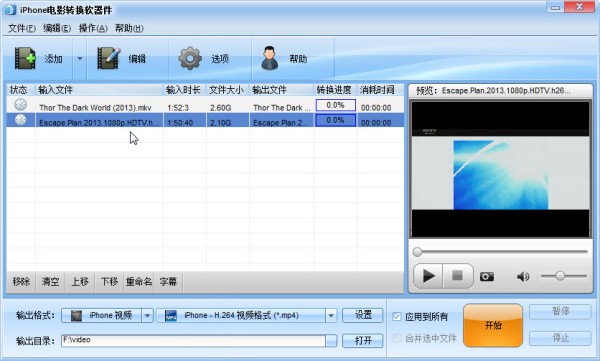Viewport: 600px width, 361px height.
Task: Click the Add file (添加) film icon
Action: 26,58
